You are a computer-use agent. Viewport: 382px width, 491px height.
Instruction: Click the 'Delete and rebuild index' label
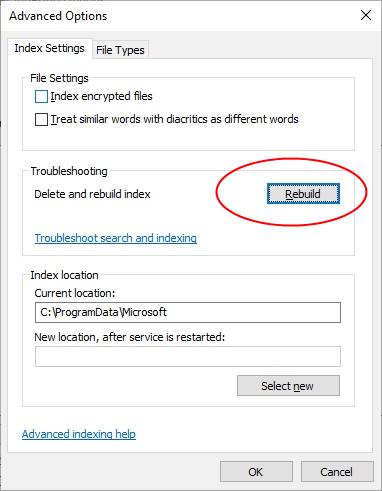92,194
